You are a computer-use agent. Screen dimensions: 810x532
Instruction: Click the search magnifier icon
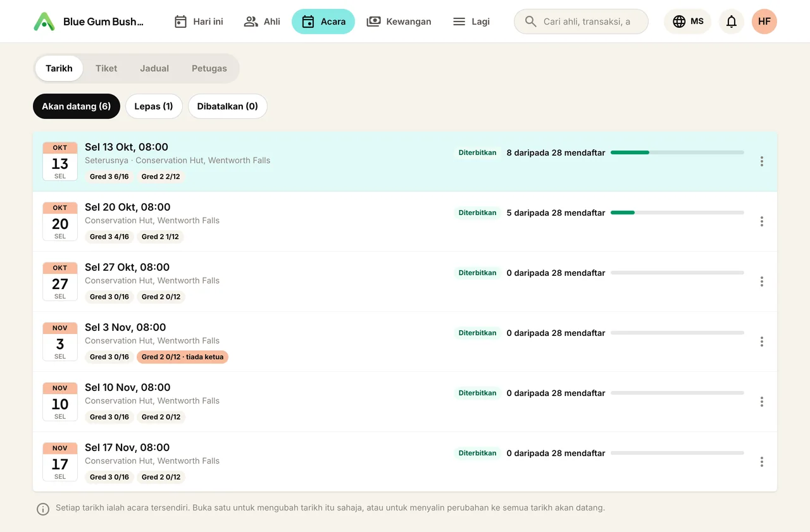point(531,22)
